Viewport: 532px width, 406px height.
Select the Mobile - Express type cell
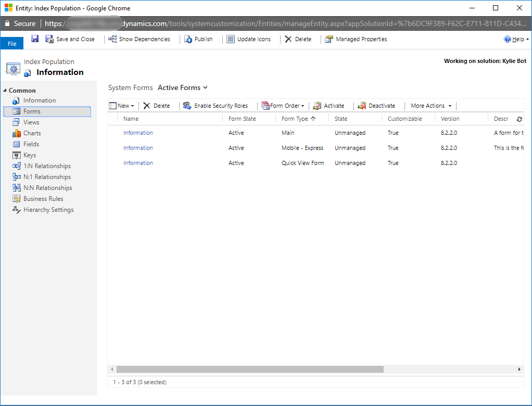(302, 148)
